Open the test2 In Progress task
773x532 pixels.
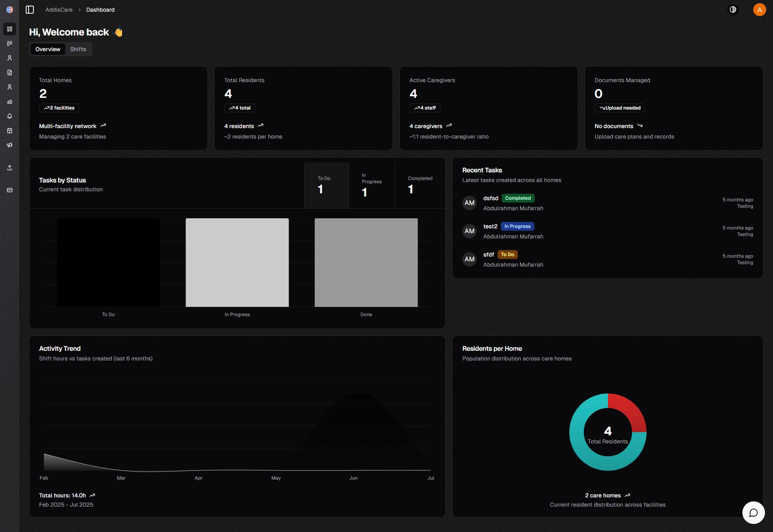click(x=490, y=226)
